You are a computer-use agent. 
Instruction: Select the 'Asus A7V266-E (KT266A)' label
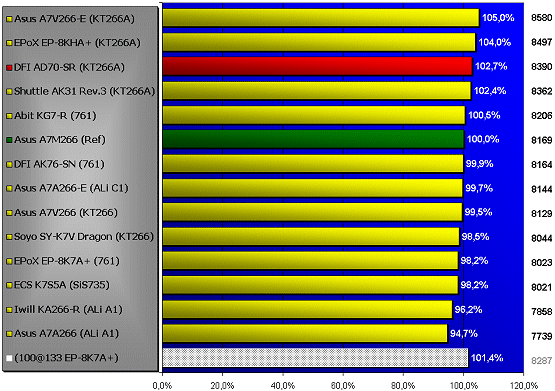pyautogui.click(x=74, y=19)
